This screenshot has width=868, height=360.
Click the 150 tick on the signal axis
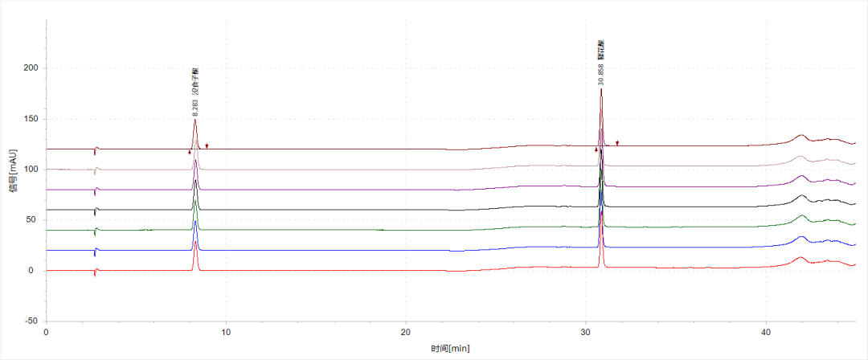(x=33, y=119)
